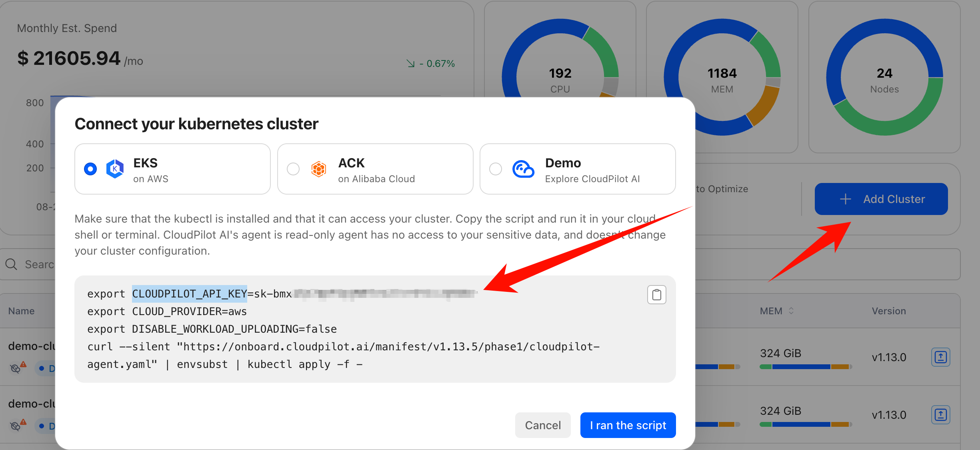Click the Add Cluster button

(881, 199)
